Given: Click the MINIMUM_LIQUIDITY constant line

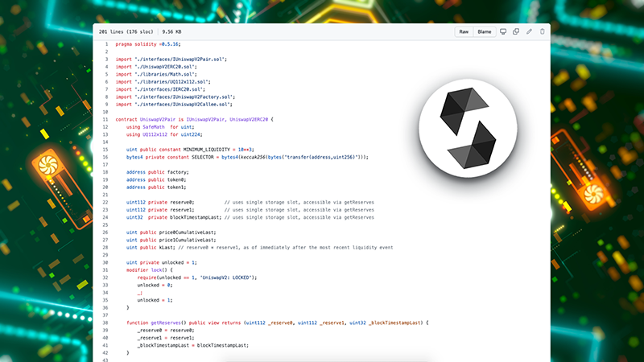Looking at the screenshot, I should [190, 150].
